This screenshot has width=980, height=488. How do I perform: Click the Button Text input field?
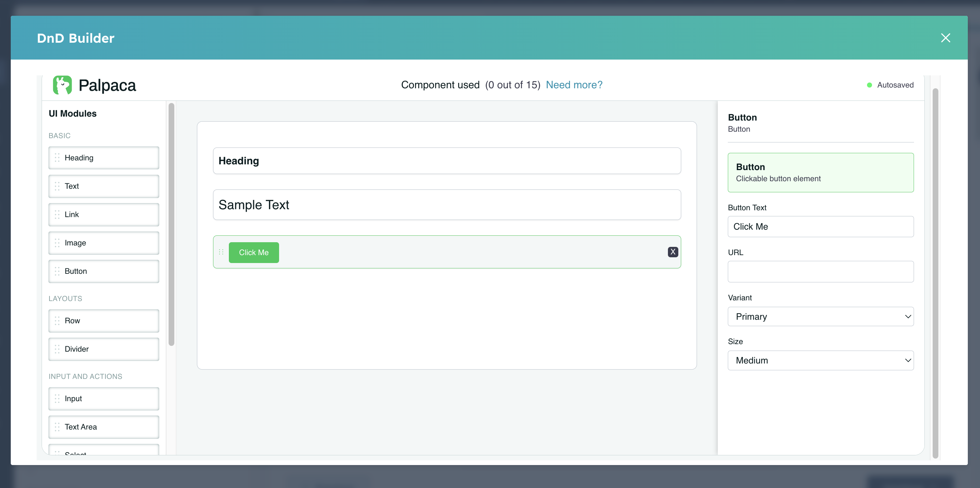(820, 226)
